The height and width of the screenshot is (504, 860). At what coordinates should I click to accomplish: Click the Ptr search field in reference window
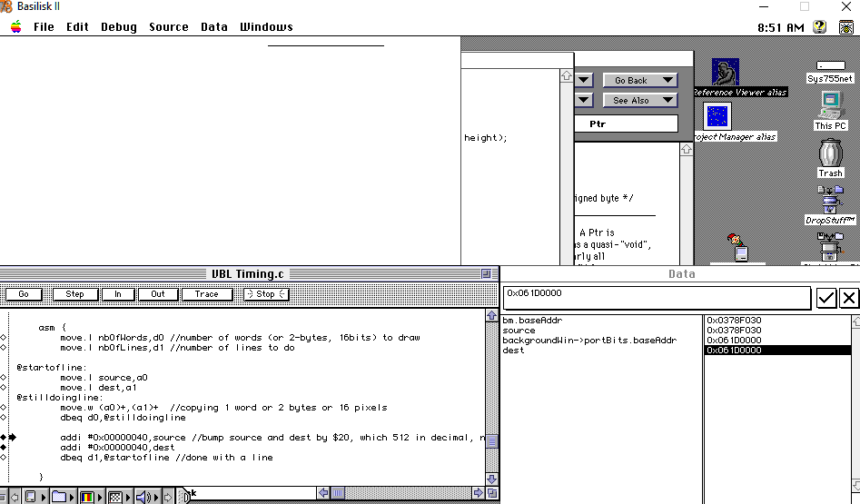coord(627,124)
